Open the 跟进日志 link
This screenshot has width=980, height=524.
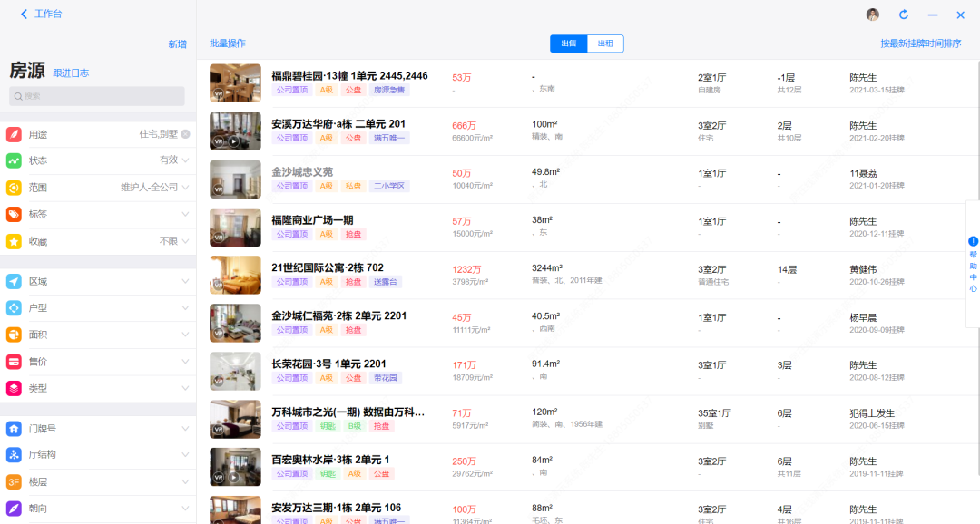coord(71,73)
